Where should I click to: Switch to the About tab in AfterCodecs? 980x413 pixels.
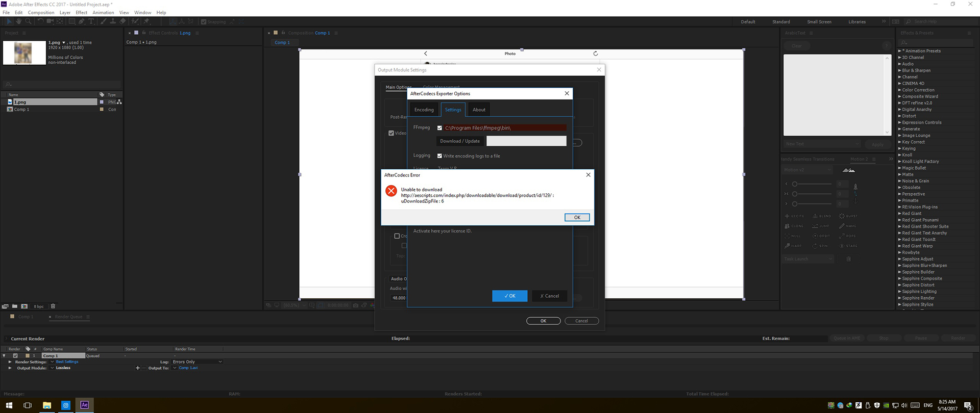(x=479, y=110)
